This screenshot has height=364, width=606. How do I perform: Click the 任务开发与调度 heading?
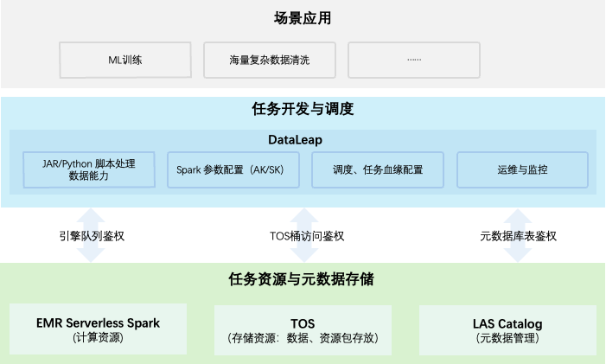[x=303, y=109]
